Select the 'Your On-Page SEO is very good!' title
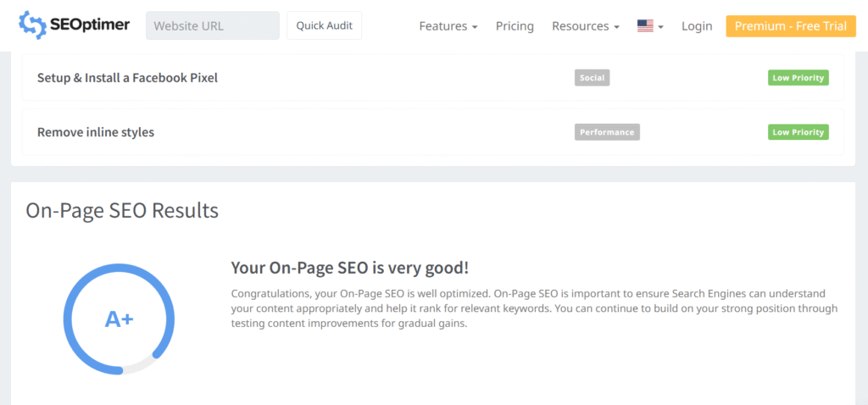The image size is (868, 405). coord(349,268)
